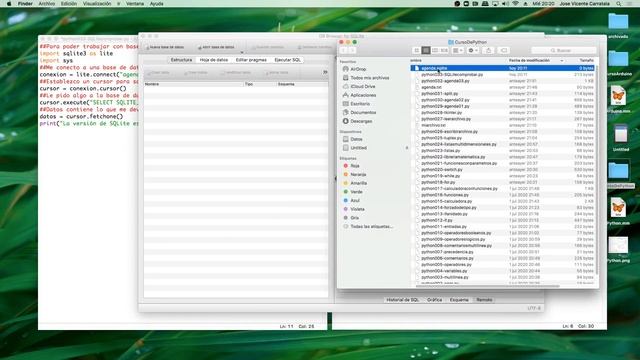Select the Roja tag in sidebar
The height and width of the screenshot is (360, 640).
coord(351,166)
